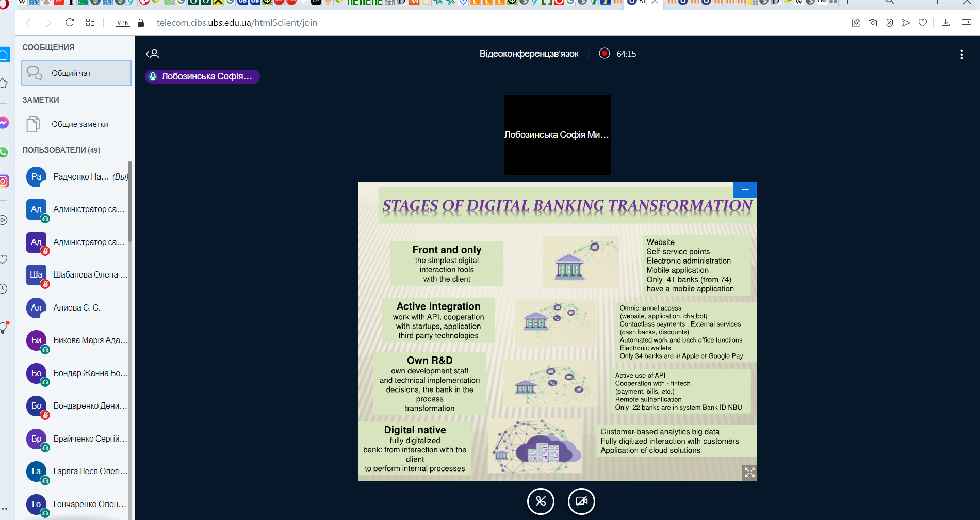Open the Общий чат public chat

tap(76, 73)
